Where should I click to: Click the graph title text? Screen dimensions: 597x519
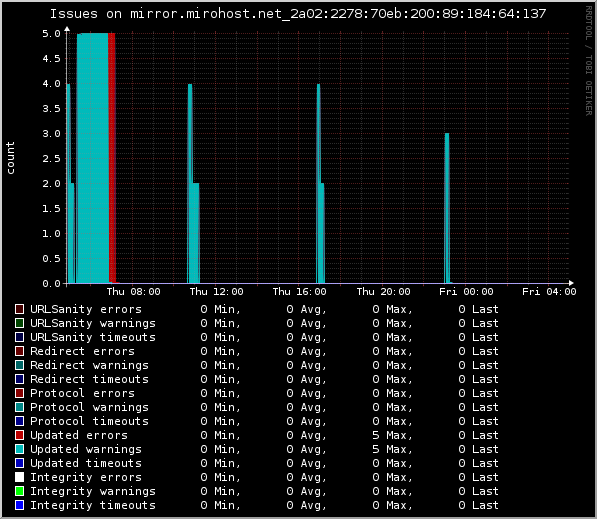[x=298, y=14]
